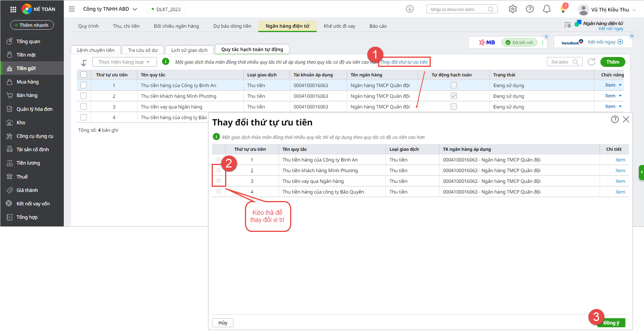Screen dimensions: 644x334
Task: Close the Thay đổi thứ tự ưu tiên dialog
Action: coord(626,119)
